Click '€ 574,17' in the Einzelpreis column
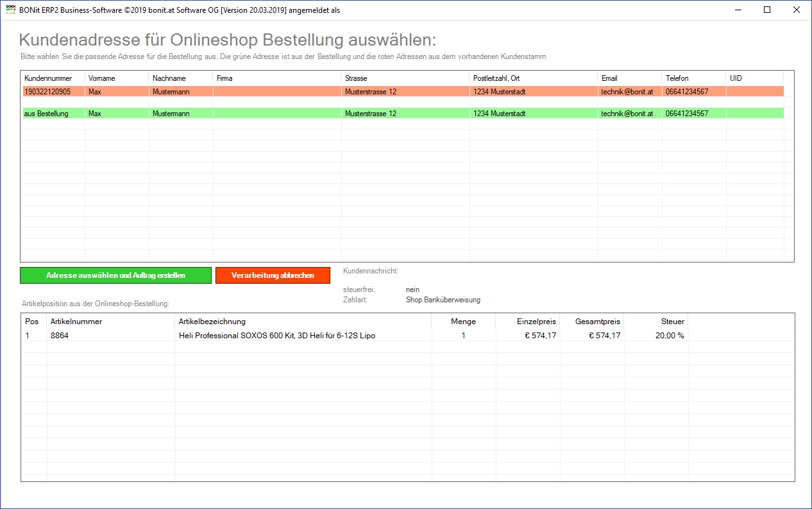 [x=540, y=336]
